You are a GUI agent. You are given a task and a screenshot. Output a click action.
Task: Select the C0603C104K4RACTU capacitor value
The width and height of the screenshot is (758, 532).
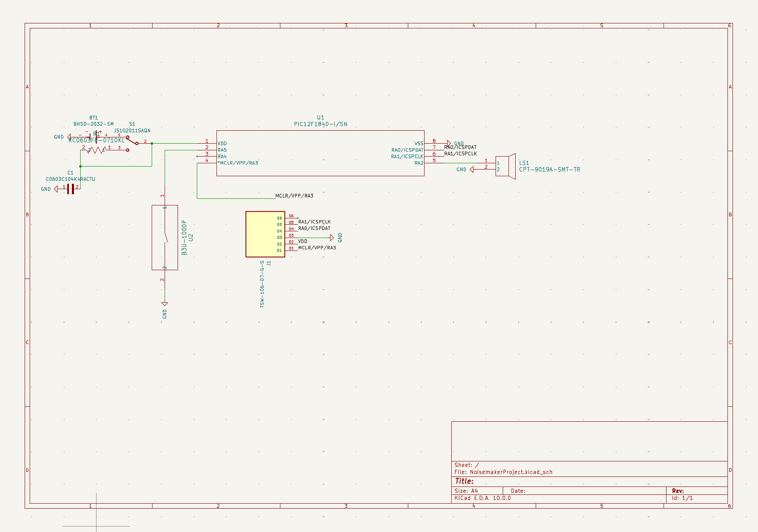71,179
